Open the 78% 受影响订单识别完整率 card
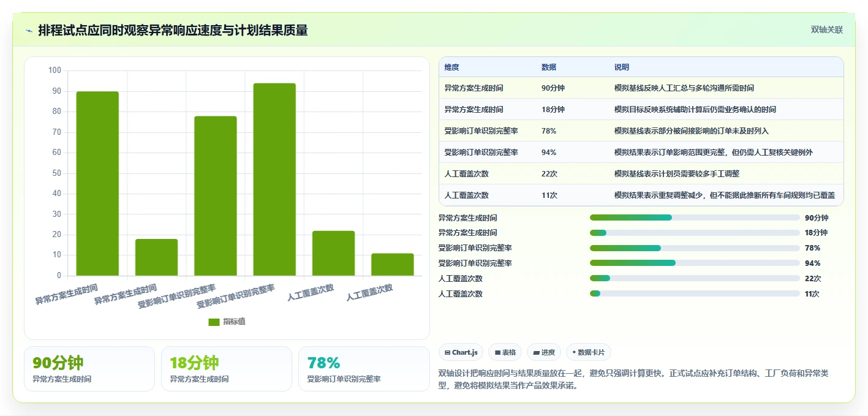The width and height of the screenshot is (868, 416). pos(364,369)
